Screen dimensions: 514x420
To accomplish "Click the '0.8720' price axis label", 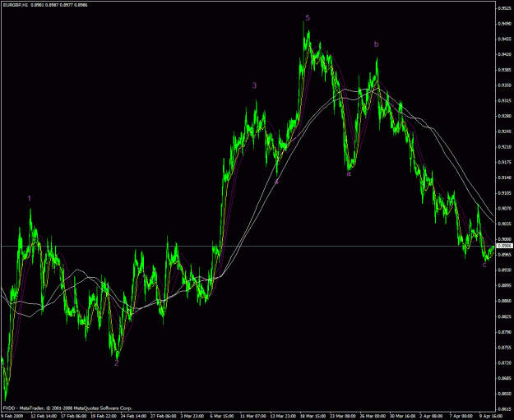I will point(505,362).
